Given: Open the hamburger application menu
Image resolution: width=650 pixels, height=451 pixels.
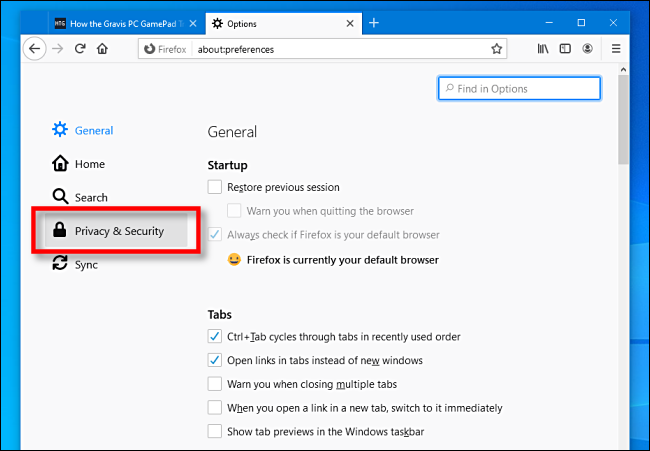Looking at the screenshot, I should (x=616, y=48).
